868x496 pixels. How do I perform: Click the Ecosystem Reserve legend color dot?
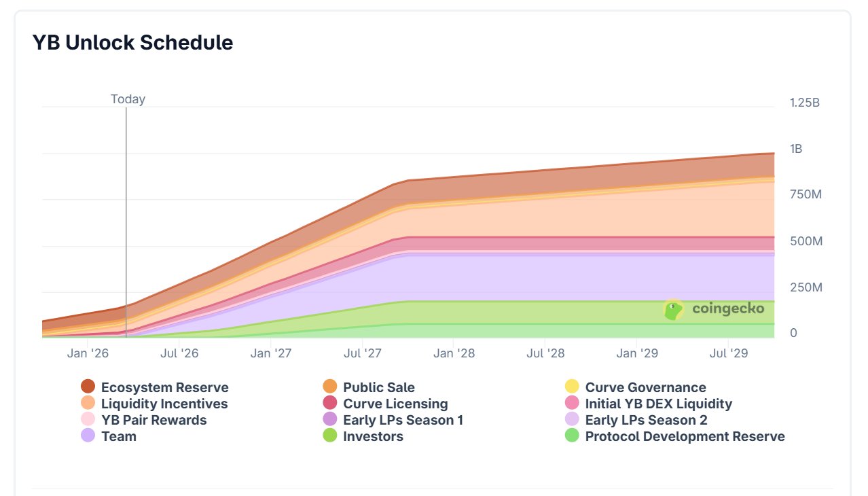click(x=88, y=387)
